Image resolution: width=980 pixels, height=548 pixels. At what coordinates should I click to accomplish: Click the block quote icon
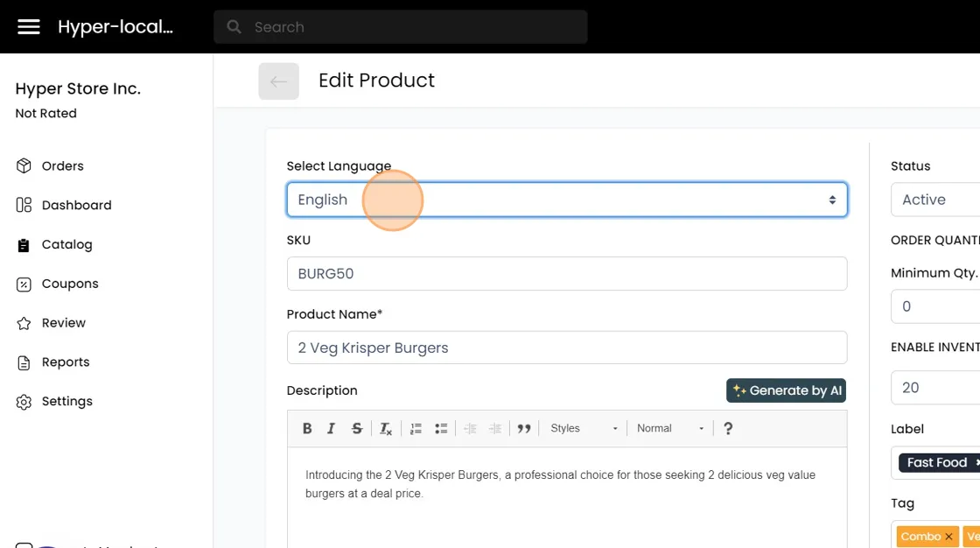pos(524,428)
